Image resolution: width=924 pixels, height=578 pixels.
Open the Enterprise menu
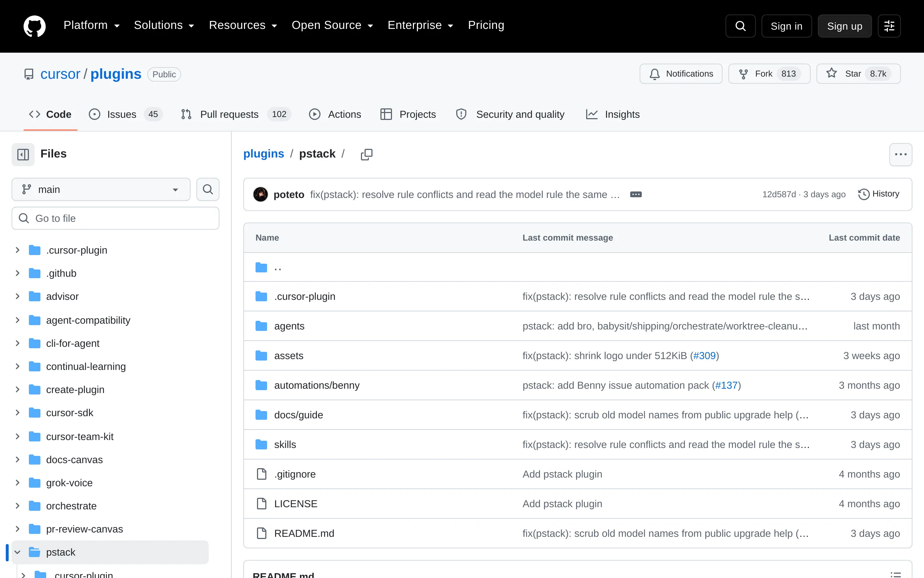(420, 25)
